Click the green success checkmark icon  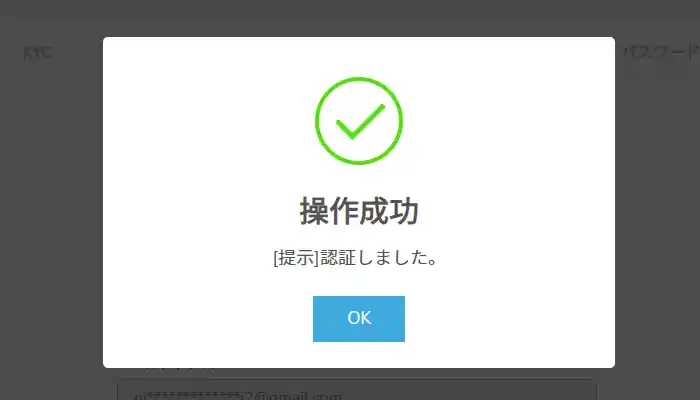[x=360, y=122]
